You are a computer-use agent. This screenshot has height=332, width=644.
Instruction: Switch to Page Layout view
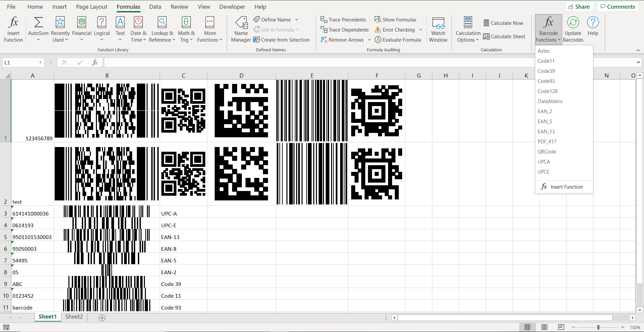(x=544, y=327)
